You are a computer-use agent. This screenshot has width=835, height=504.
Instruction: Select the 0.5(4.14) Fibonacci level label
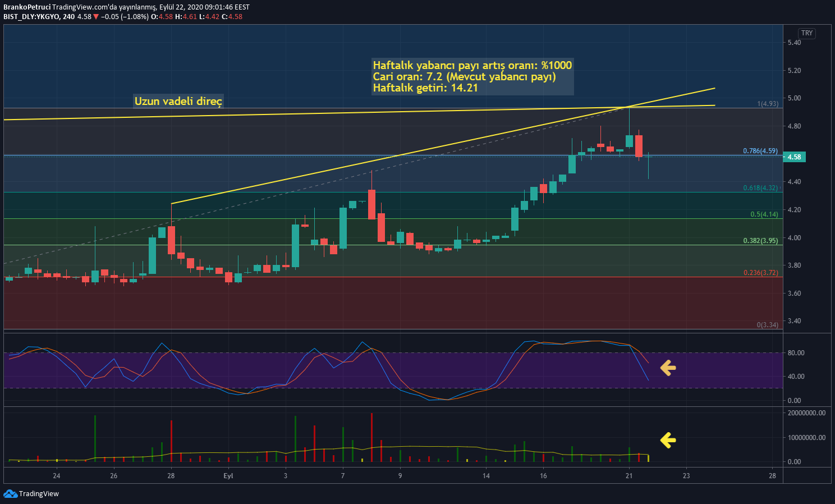click(764, 214)
